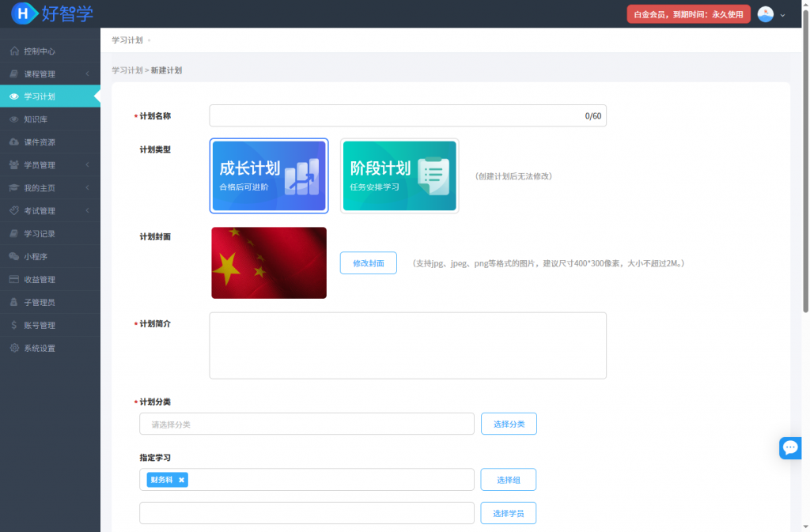Open 小程序 in the sidebar
This screenshot has height=532, width=810.
point(50,256)
